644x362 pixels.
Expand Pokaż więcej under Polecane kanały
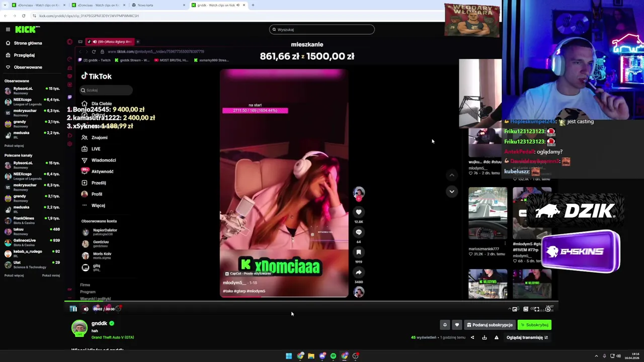[14, 276]
